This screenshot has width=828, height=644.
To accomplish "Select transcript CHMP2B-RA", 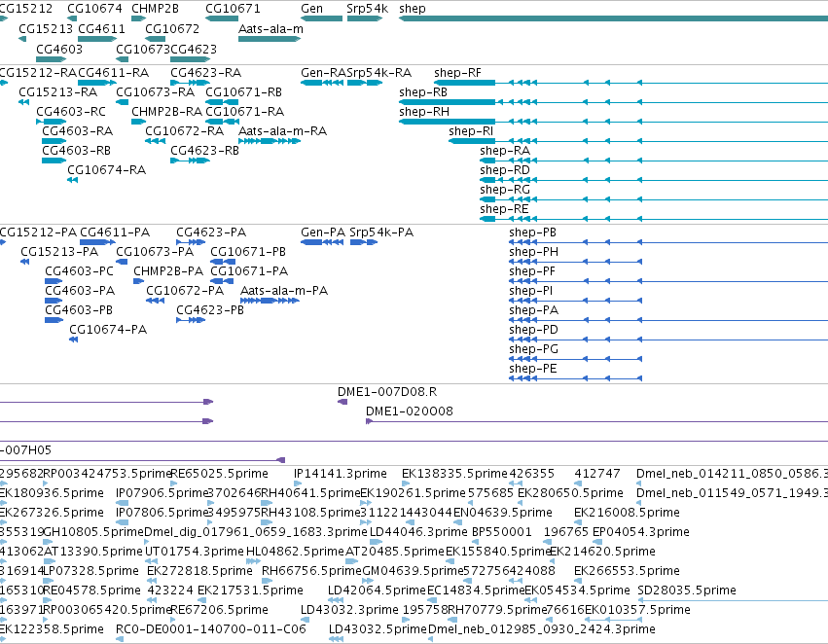I will (x=167, y=111).
